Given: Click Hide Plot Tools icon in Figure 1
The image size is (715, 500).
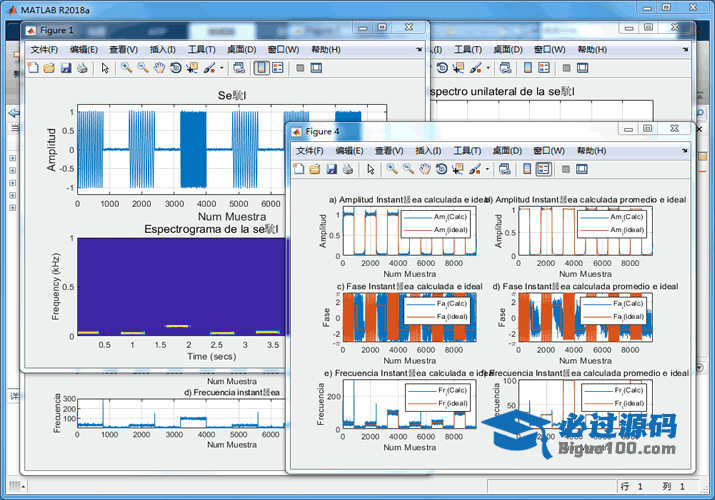Looking at the screenshot, I should click(300, 68).
